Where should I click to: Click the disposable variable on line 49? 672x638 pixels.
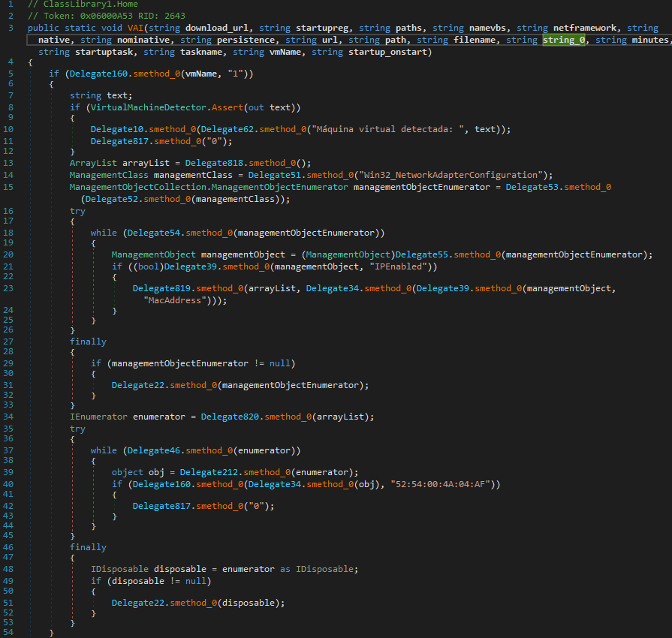137,582
